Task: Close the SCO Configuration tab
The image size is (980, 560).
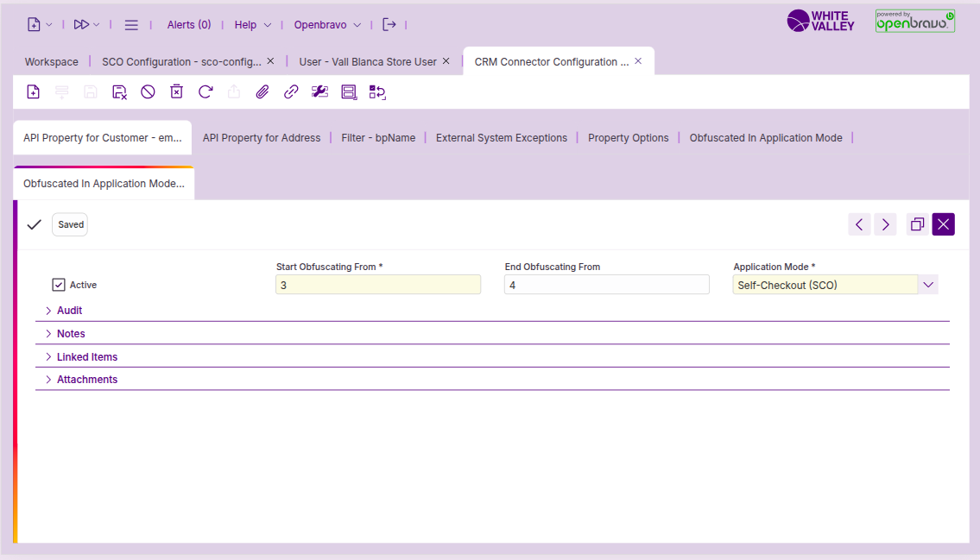Action: click(270, 61)
